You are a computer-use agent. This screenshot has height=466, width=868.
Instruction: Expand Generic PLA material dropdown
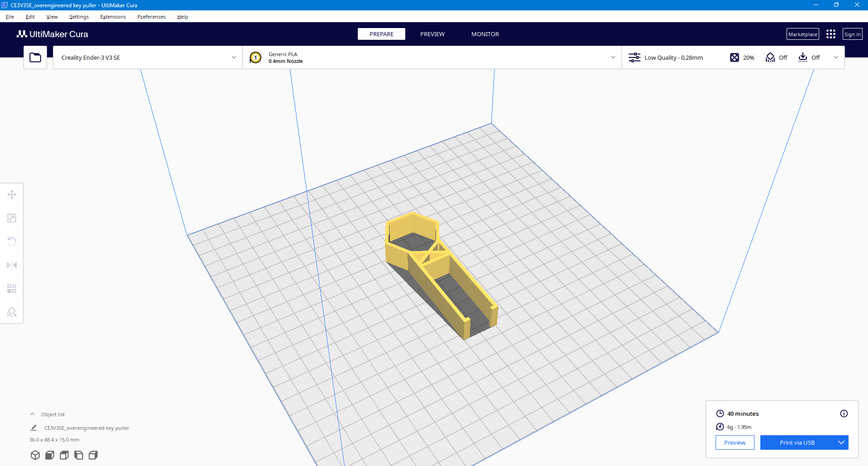(613, 57)
